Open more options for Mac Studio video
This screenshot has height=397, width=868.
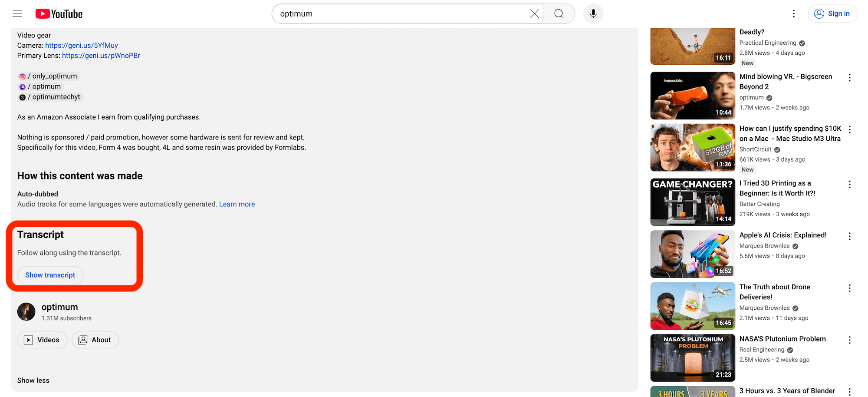[x=850, y=129]
